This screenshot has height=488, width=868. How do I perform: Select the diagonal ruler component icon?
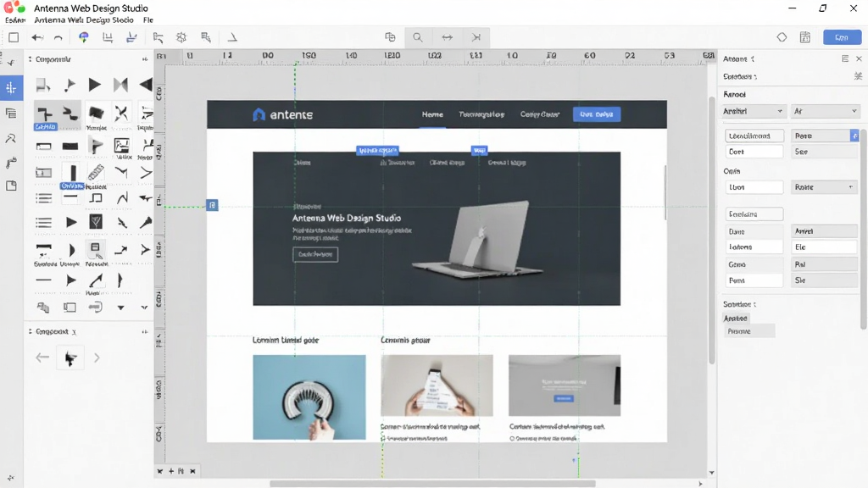[x=96, y=172]
